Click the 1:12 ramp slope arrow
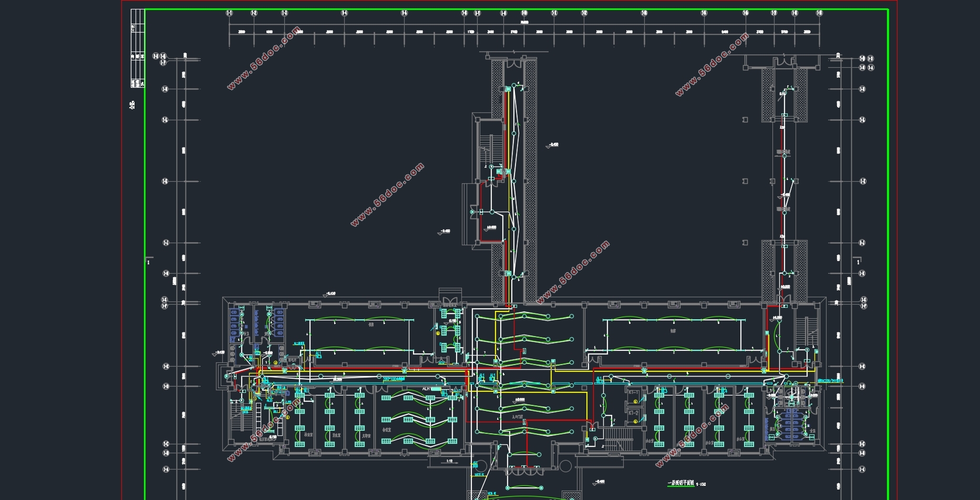980x500 pixels. (449, 461)
